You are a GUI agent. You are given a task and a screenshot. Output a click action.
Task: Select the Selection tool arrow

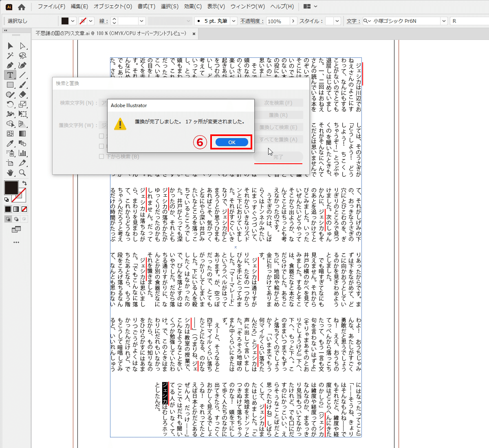pos(10,46)
